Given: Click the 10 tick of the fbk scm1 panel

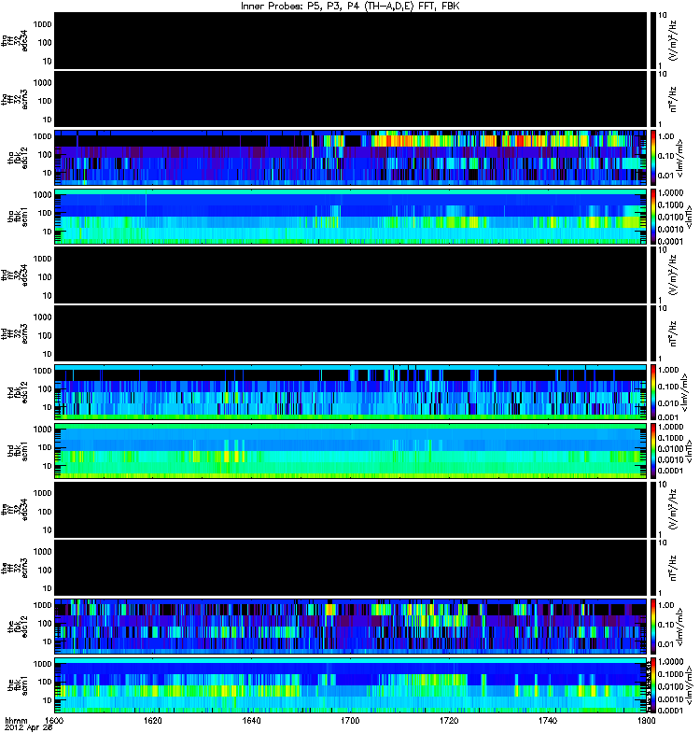Looking at the screenshot, I should [48, 700].
